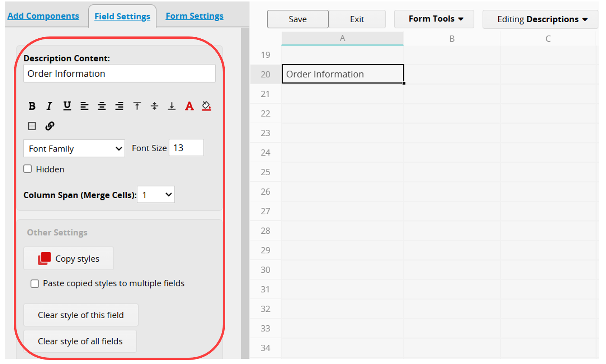606x364 pixels.
Task: Set vertical align to middle
Action: tap(154, 106)
